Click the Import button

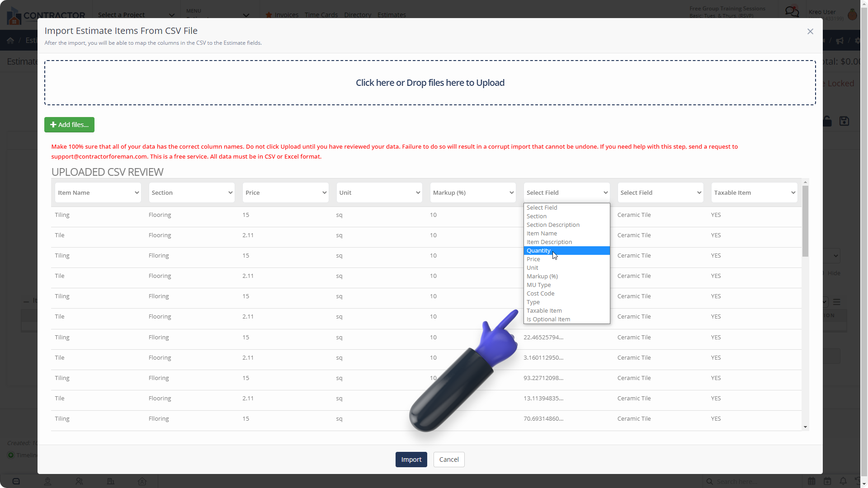411,460
